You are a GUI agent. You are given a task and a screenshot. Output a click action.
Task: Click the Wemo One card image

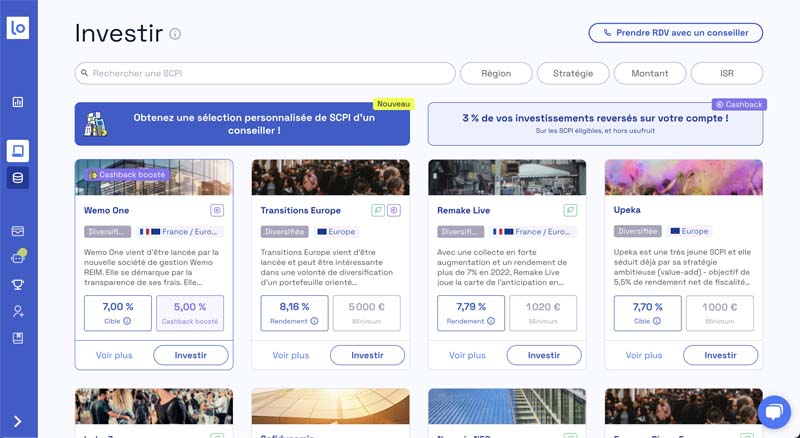(x=154, y=177)
